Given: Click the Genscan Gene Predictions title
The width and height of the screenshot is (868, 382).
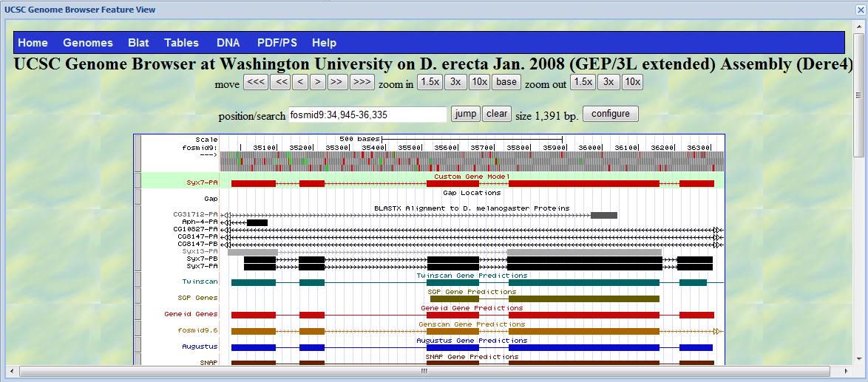Looking at the screenshot, I should click(x=472, y=324).
